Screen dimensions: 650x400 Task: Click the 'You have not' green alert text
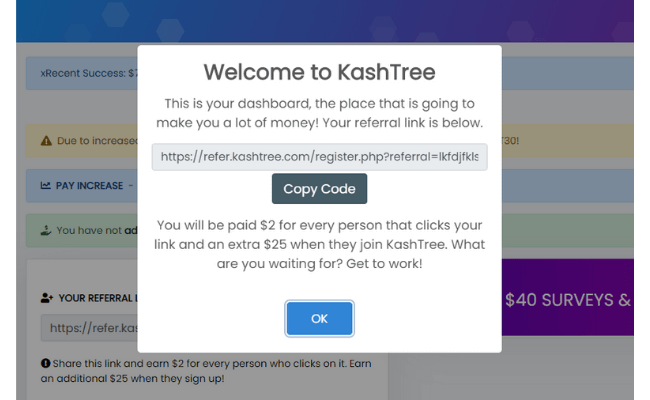(x=97, y=230)
